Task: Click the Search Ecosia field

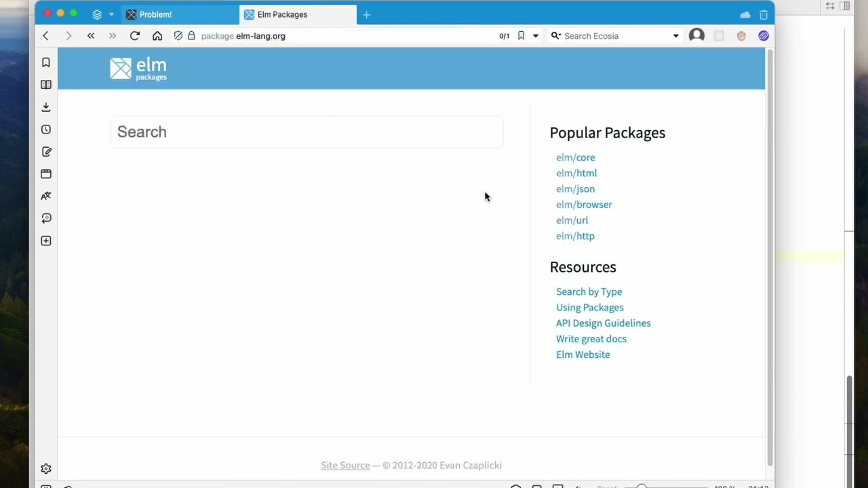Action: point(616,36)
